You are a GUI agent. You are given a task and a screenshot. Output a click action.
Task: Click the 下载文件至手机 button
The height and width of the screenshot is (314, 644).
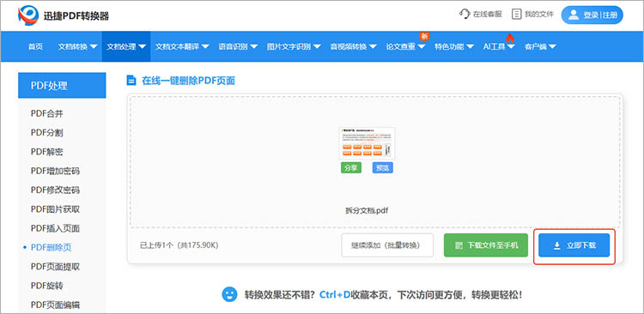click(485, 245)
